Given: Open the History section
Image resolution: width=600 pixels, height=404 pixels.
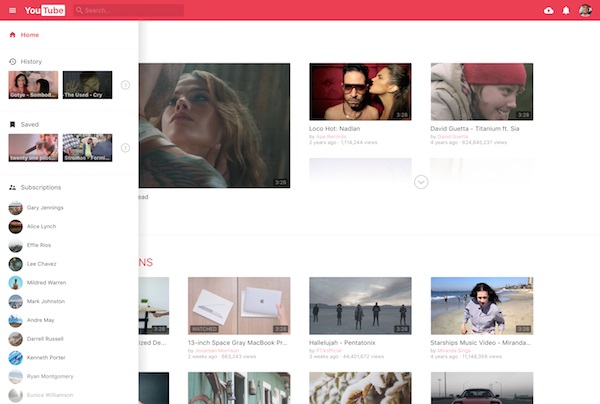Looking at the screenshot, I should point(30,61).
